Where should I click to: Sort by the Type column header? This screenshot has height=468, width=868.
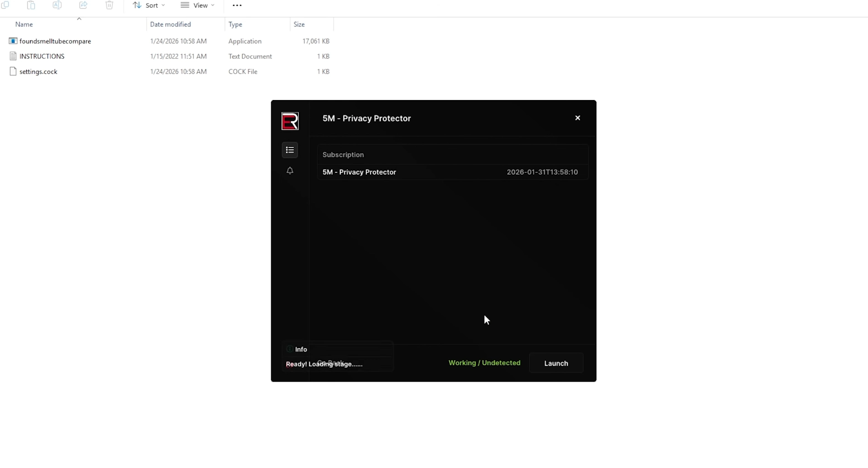tap(235, 25)
